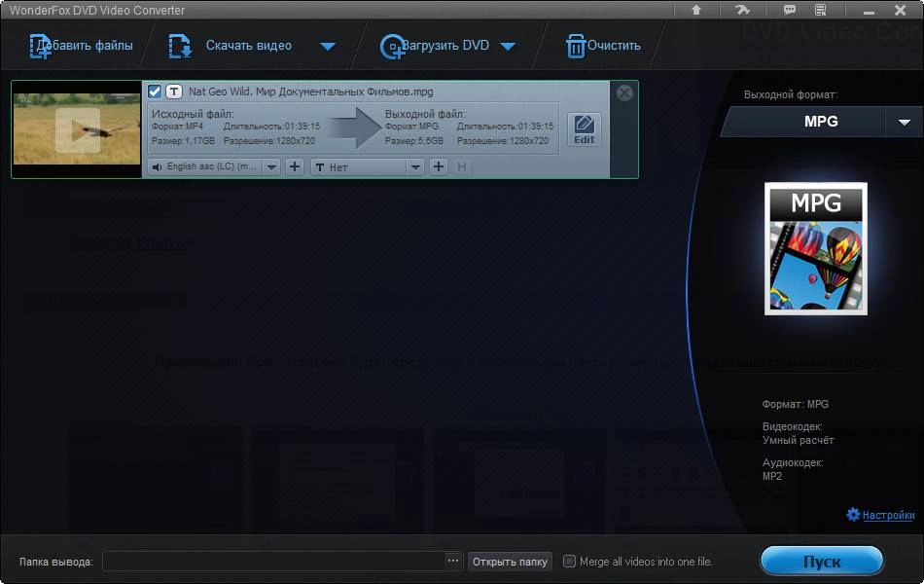The width and height of the screenshot is (924, 584).
Task: Click the output Размер:5,6GB text
Action: pos(413,141)
